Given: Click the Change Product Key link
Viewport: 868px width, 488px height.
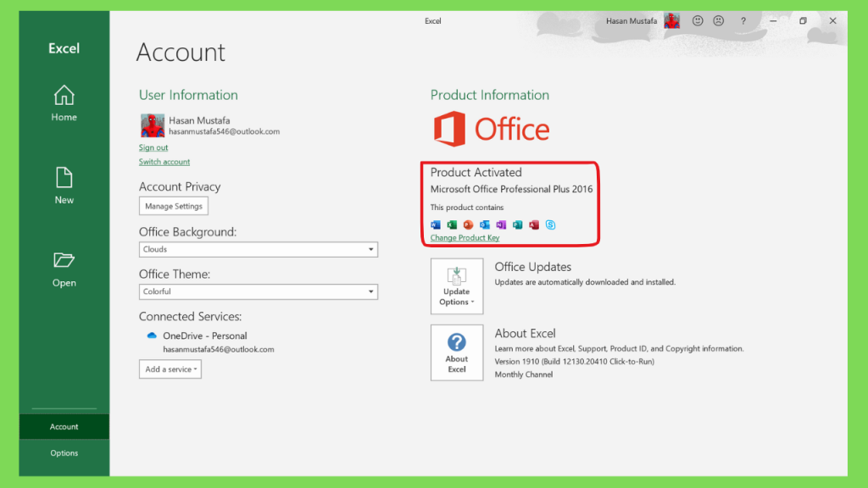Looking at the screenshot, I should (x=465, y=238).
